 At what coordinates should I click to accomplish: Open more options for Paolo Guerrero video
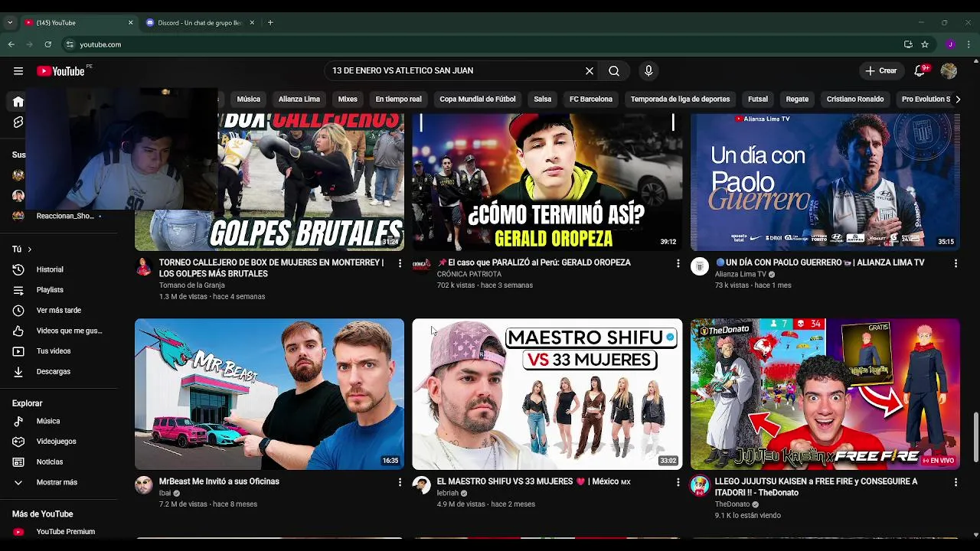point(955,263)
